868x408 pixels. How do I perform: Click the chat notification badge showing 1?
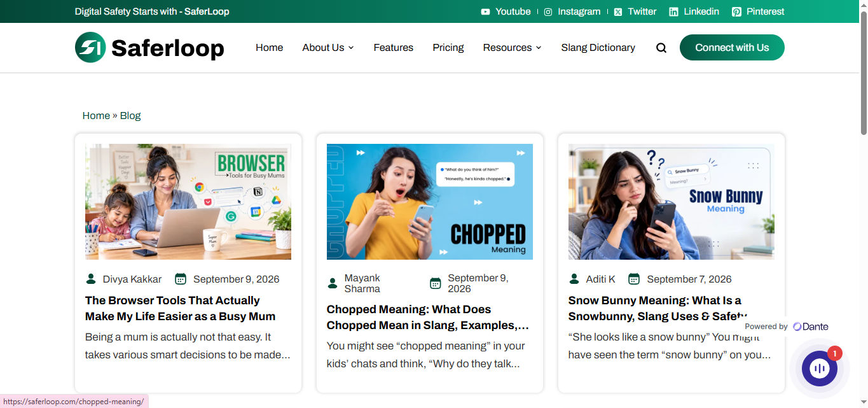point(835,353)
